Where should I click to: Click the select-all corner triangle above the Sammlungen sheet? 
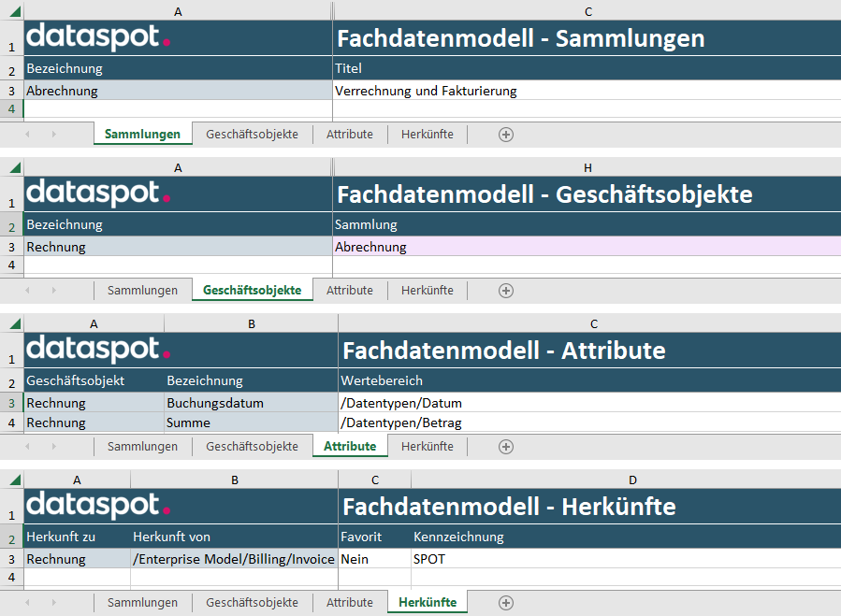pos(11,11)
